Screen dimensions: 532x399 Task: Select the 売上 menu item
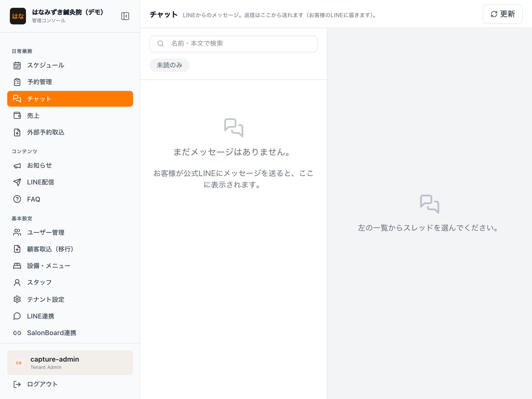70,115
